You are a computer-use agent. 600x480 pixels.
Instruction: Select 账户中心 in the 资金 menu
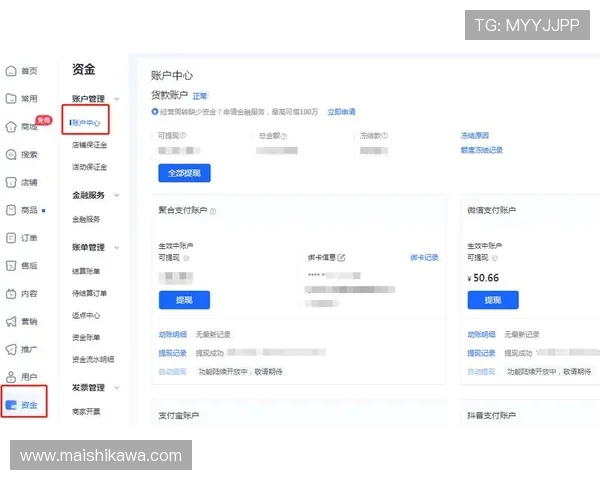click(x=85, y=123)
